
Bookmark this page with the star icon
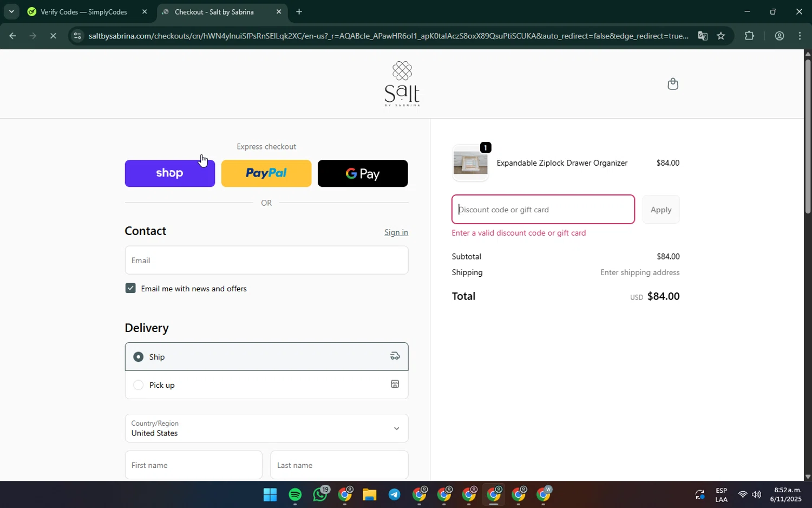(721, 36)
